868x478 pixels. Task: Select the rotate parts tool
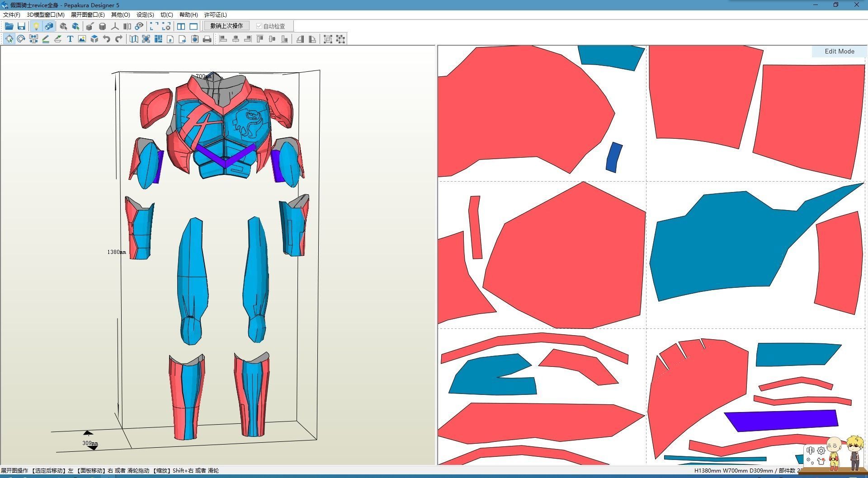21,39
